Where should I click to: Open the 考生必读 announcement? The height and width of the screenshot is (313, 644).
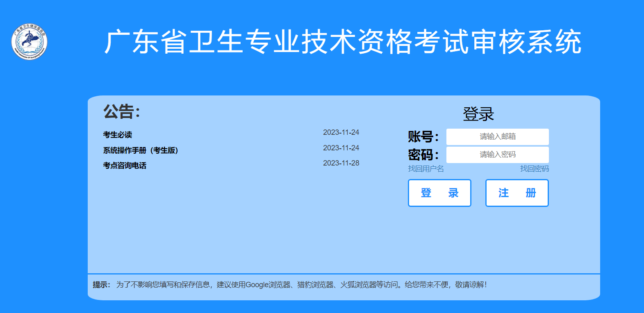(x=118, y=135)
